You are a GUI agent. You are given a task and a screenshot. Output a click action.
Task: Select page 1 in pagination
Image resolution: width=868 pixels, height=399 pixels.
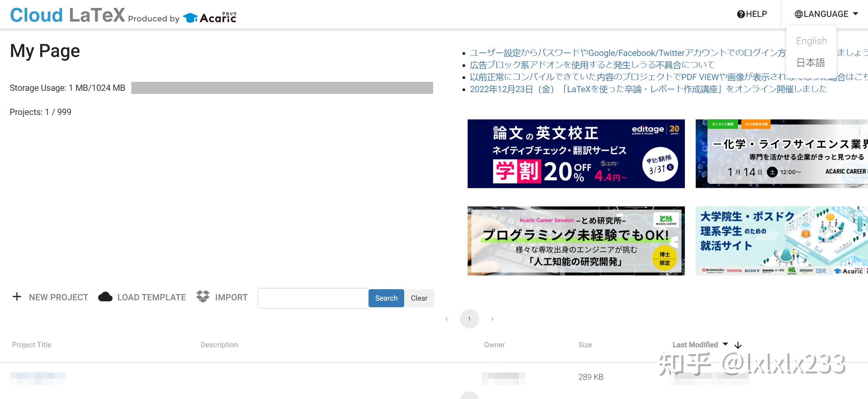click(469, 319)
